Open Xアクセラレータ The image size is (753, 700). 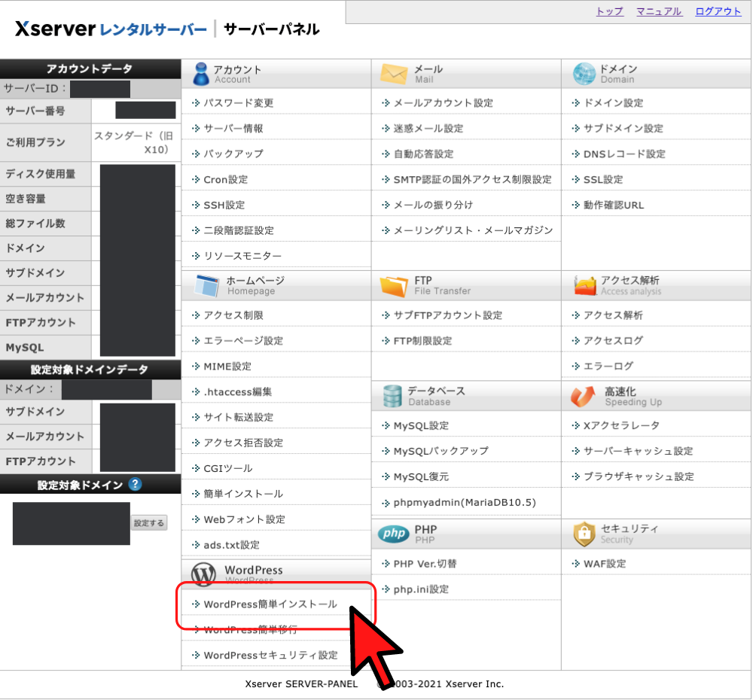(x=621, y=425)
